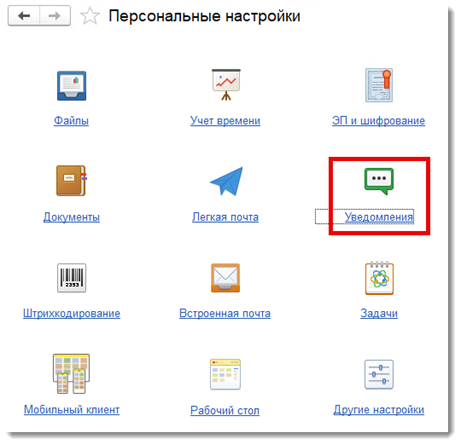
Task: Click the Легкая почта paper plane icon
Action: pos(226,181)
